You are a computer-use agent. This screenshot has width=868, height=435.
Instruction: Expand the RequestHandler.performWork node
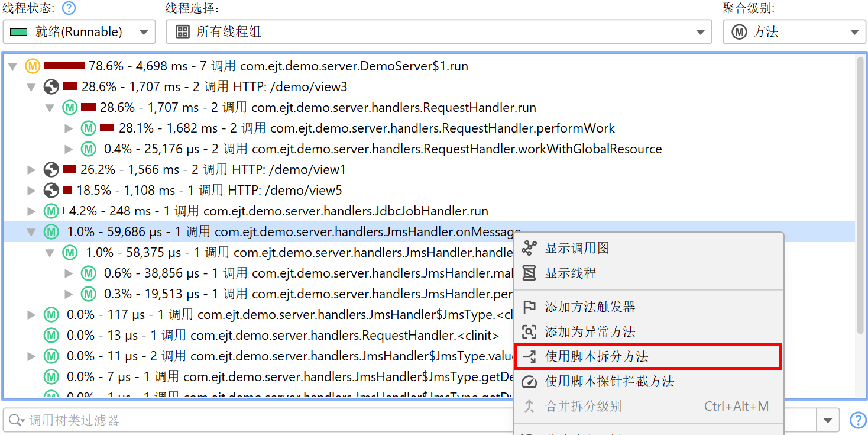tap(69, 128)
